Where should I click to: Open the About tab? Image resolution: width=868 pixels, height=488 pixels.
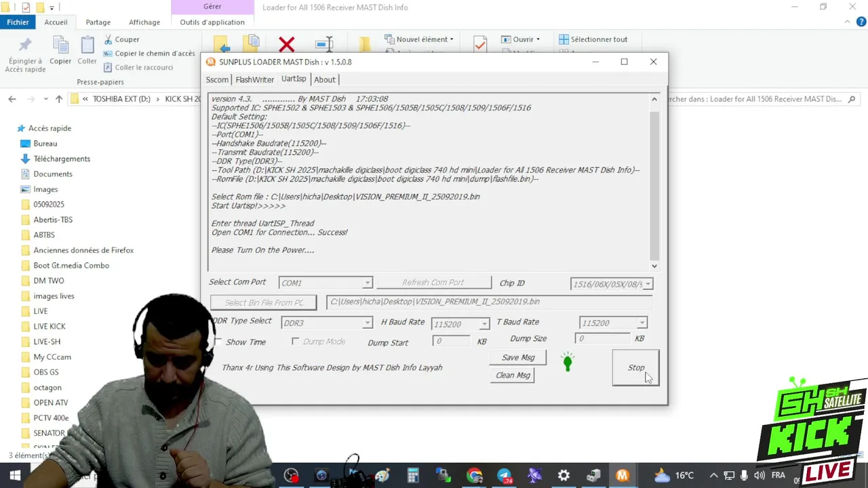(324, 79)
